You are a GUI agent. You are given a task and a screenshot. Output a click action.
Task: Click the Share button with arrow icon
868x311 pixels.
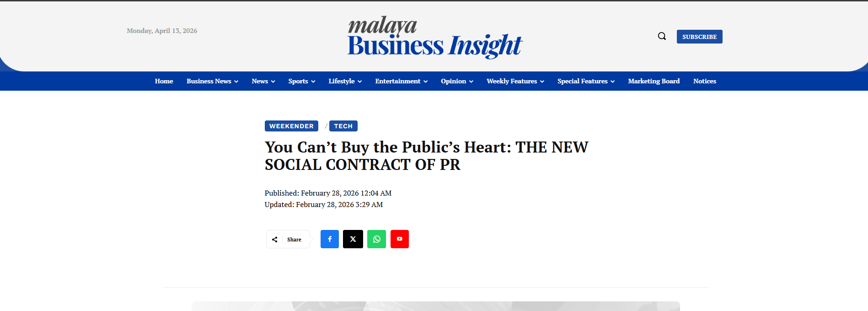288,240
